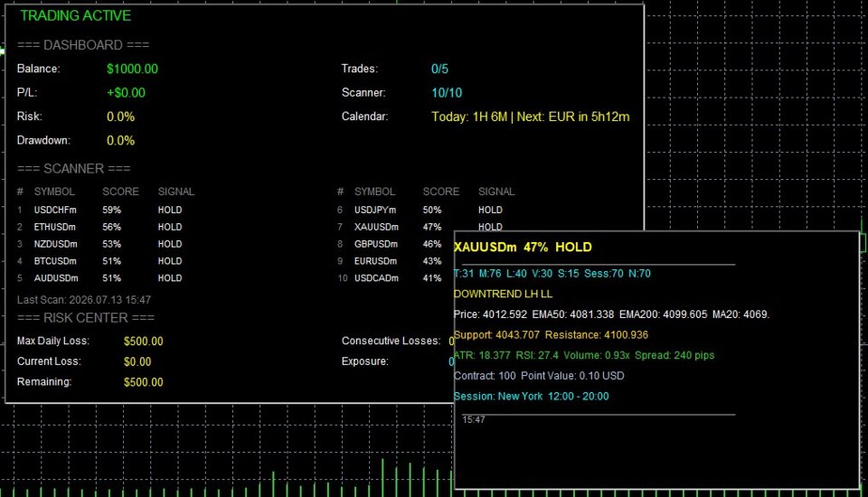Click the Trades count 0/5

(439, 69)
